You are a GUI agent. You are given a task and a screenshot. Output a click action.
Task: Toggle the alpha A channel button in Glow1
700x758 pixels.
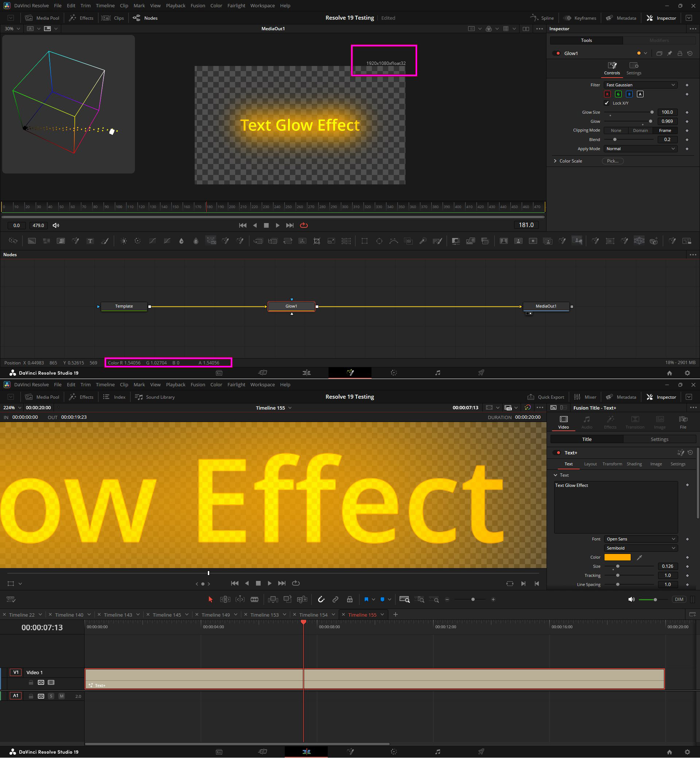coord(640,94)
